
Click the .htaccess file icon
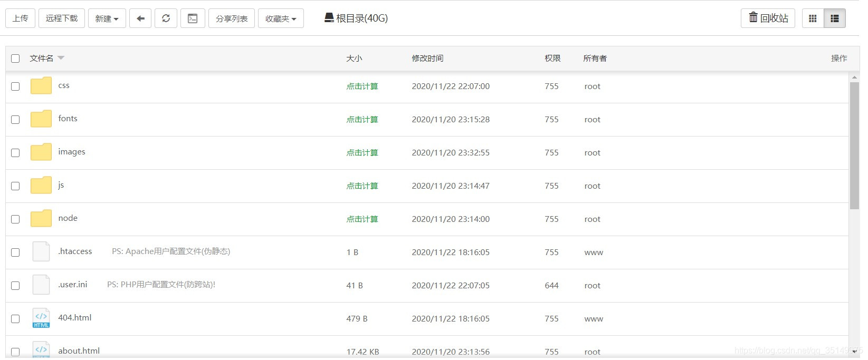point(41,251)
